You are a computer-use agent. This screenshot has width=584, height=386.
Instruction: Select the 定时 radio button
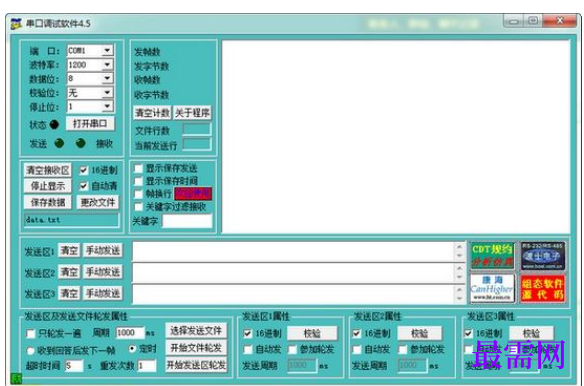(x=132, y=349)
